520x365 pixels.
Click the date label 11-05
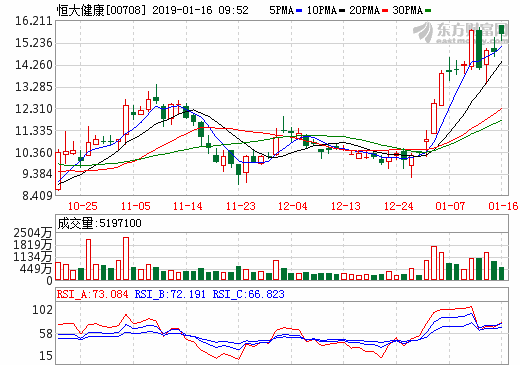135,206
